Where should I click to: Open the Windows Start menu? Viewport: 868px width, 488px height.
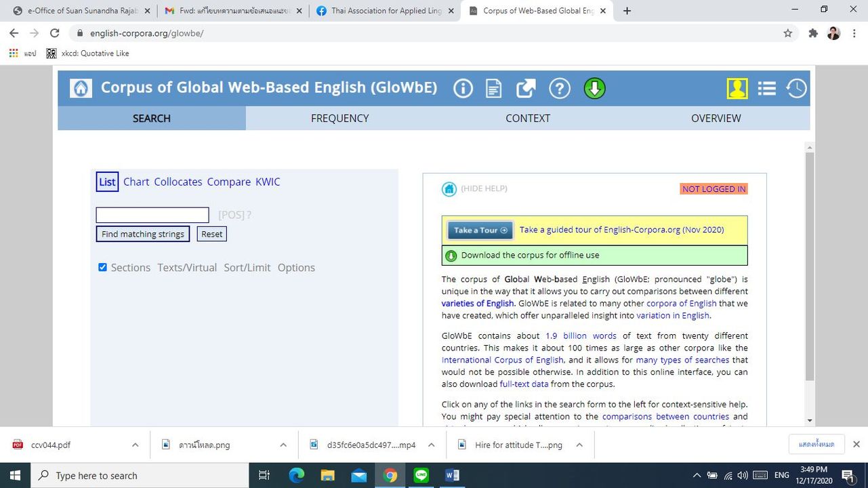[15, 475]
